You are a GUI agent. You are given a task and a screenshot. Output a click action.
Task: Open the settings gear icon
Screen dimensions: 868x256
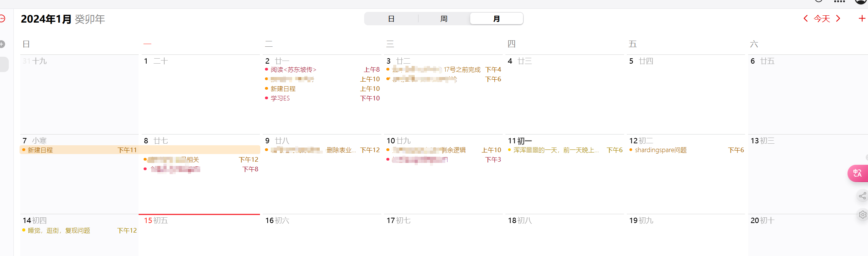tap(863, 215)
